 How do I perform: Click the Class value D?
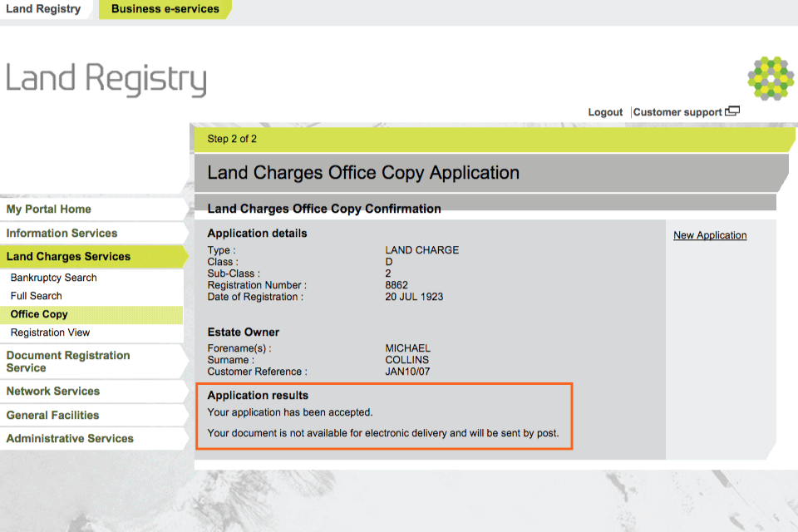coord(389,262)
